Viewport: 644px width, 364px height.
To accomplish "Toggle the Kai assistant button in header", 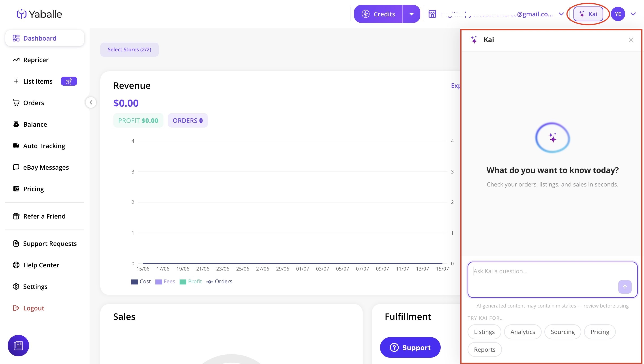I will pyautogui.click(x=588, y=14).
